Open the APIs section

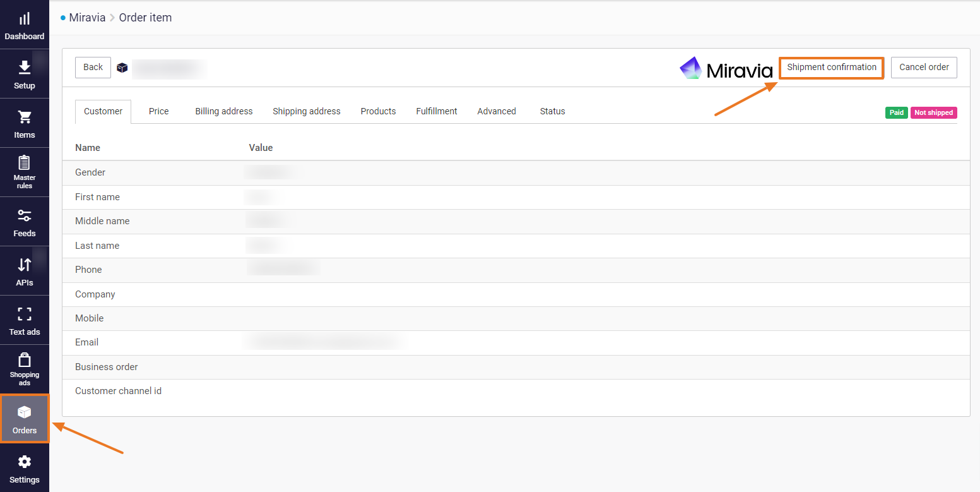click(x=24, y=270)
